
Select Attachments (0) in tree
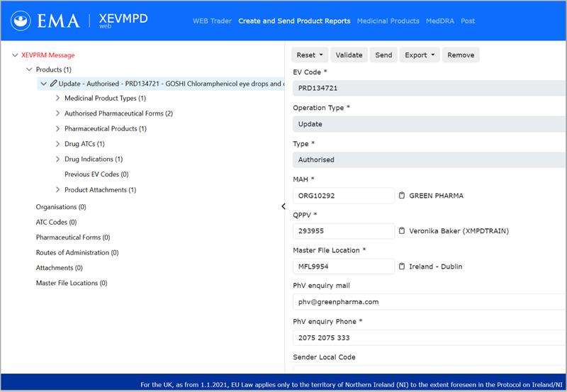59,268
